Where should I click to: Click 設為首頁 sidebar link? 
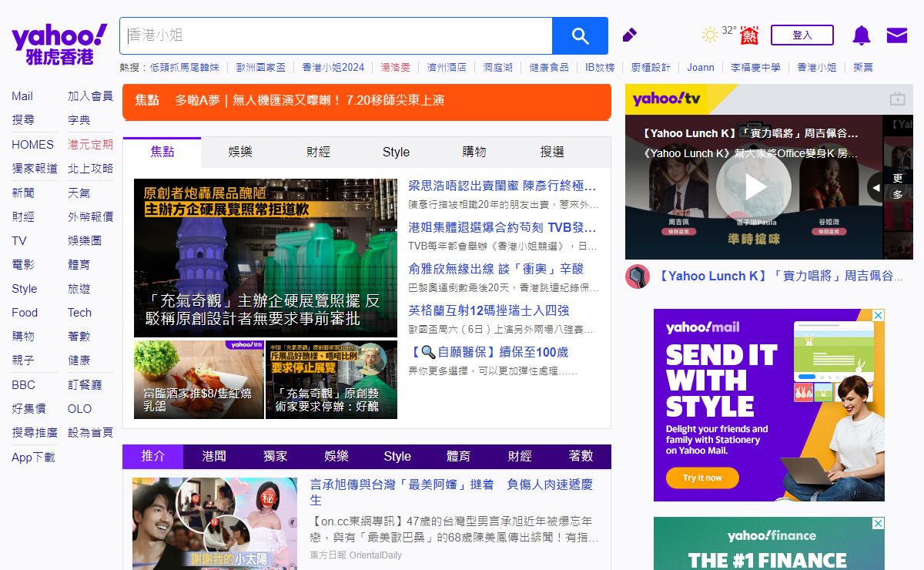pyautogui.click(x=90, y=433)
